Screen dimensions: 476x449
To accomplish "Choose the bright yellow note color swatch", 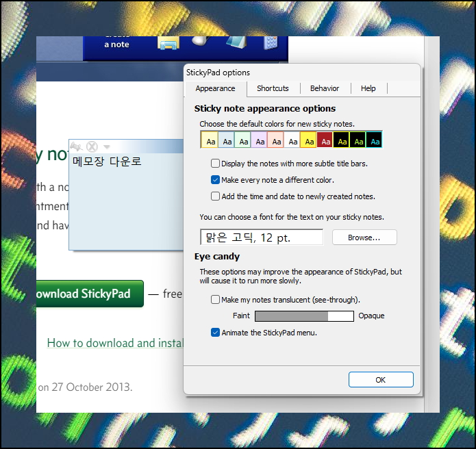I will (308, 140).
